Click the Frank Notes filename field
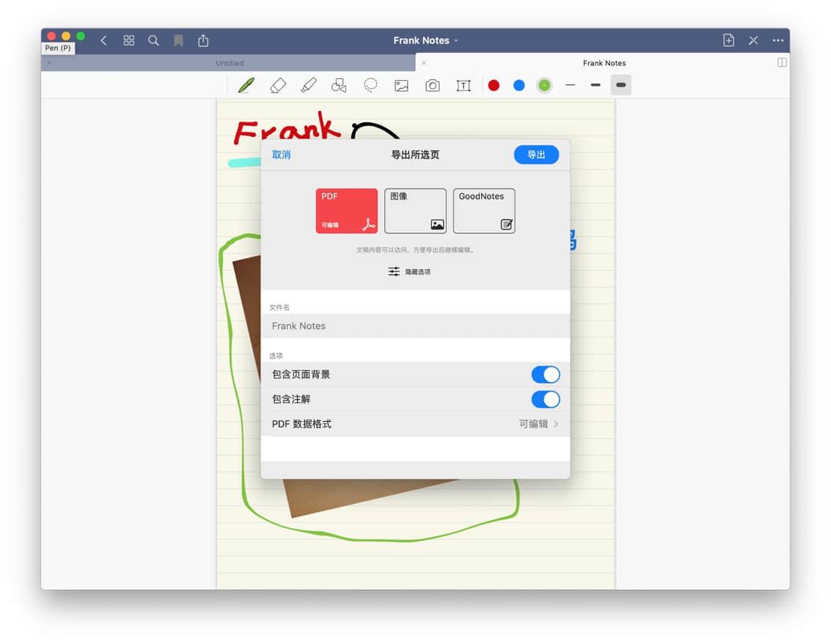Viewport: 831px width, 644px height. click(x=416, y=326)
